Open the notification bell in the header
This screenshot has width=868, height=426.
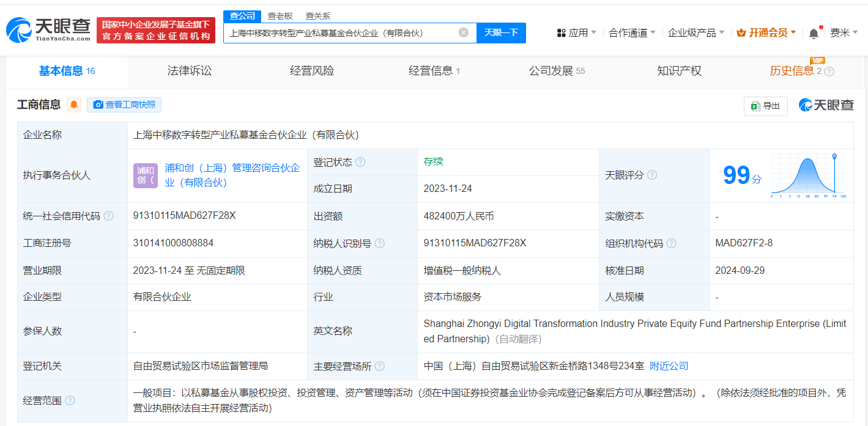point(814,32)
